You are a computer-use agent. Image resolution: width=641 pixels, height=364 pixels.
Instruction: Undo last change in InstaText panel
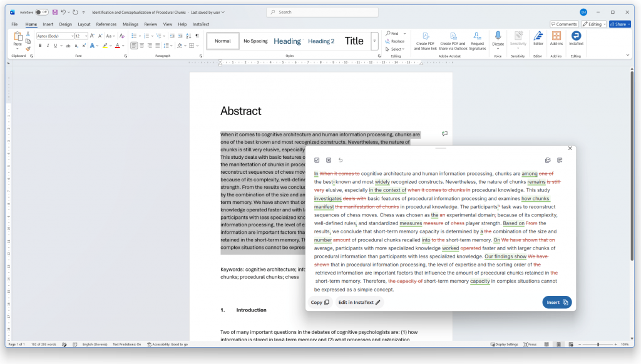pos(341,160)
